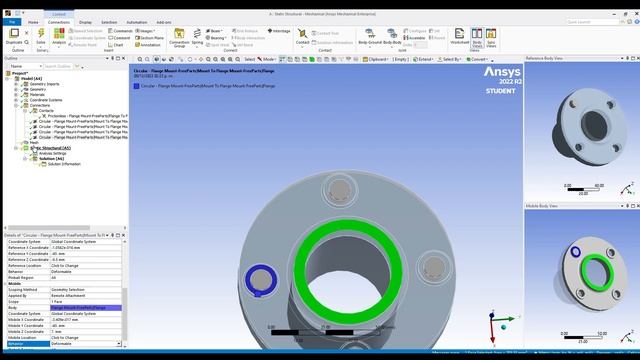640x360 pixels.
Task: Open the Select By dropdown
Action: [x=449, y=59]
